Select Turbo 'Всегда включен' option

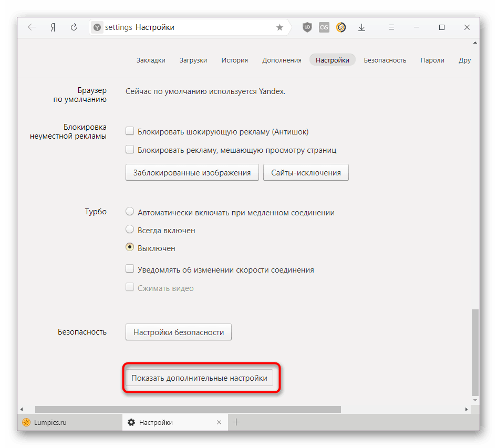click(130, 229)
